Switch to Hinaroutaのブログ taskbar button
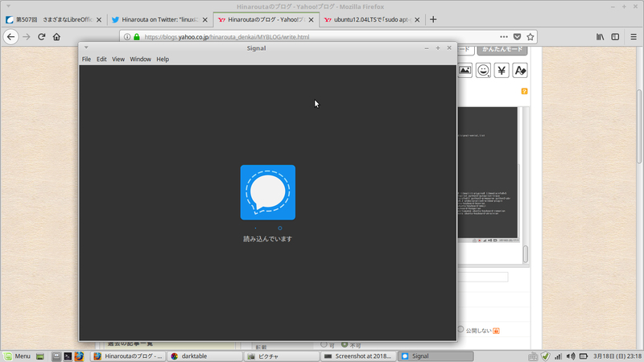This screenshot has height=362, width=644. (x=128, y=356)
